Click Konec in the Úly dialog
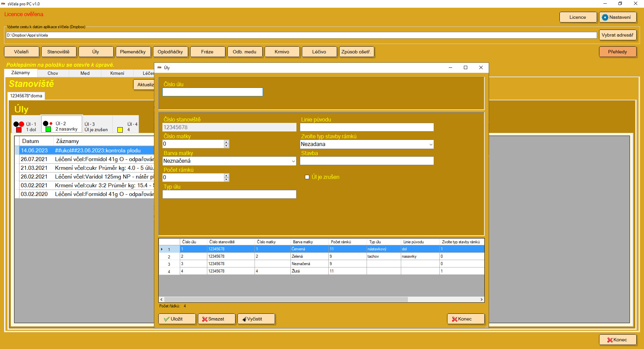The height and width of the screenshot is (349, 644). (466, 319)
